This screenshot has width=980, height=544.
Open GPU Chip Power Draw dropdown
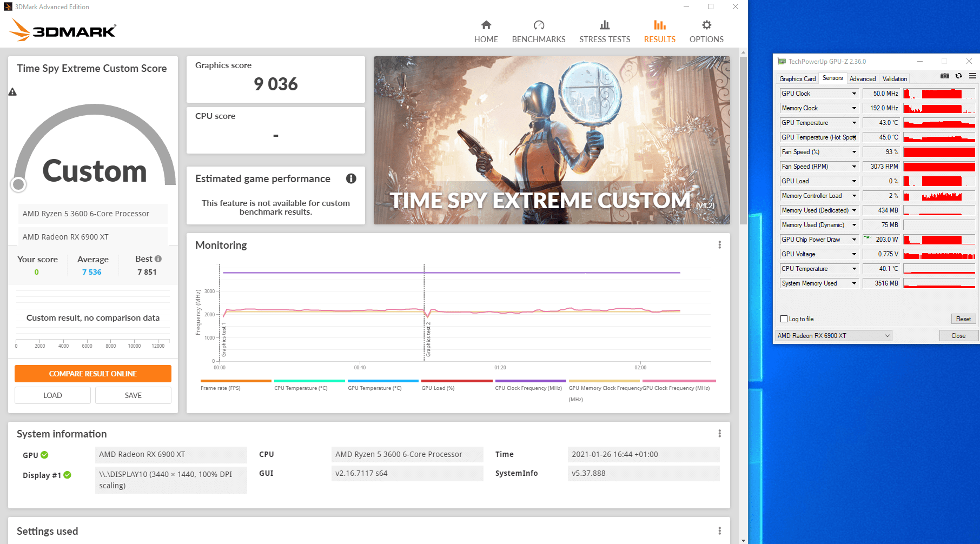click(854, 240)
